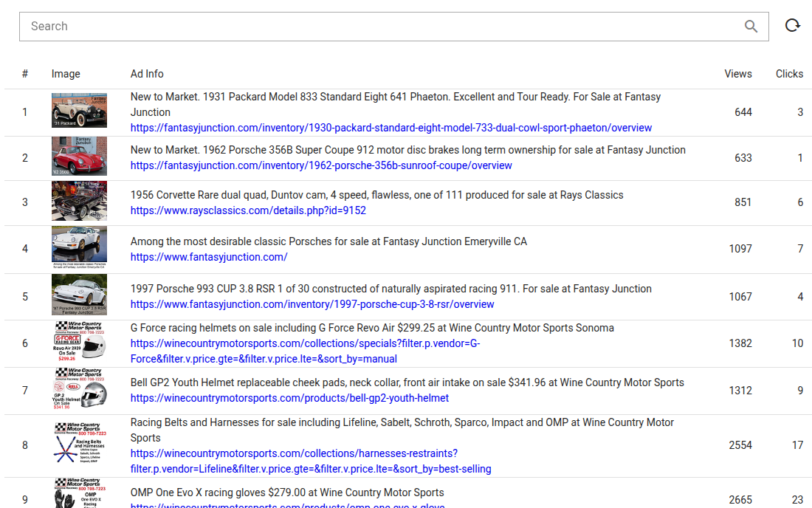This screenshot has width=812, height=508.
Task: Select the G Force racing helmets description
Action: 372,329
